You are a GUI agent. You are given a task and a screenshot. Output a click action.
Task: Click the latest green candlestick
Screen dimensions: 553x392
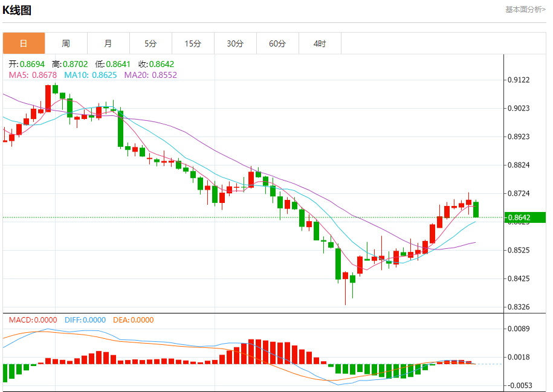pos(476,209)
